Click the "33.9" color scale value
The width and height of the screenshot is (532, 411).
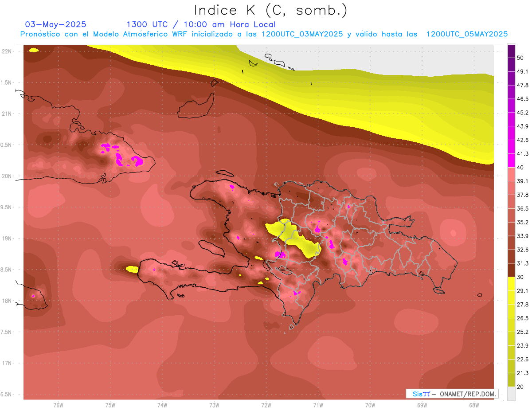[x=523, y=236]
